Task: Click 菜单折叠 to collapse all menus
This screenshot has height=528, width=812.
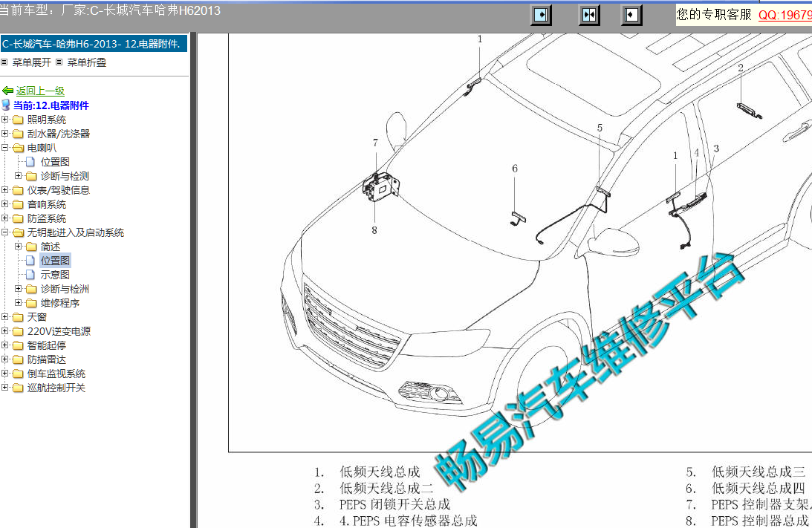Action: pyautogui.click(x=86, y=62)
